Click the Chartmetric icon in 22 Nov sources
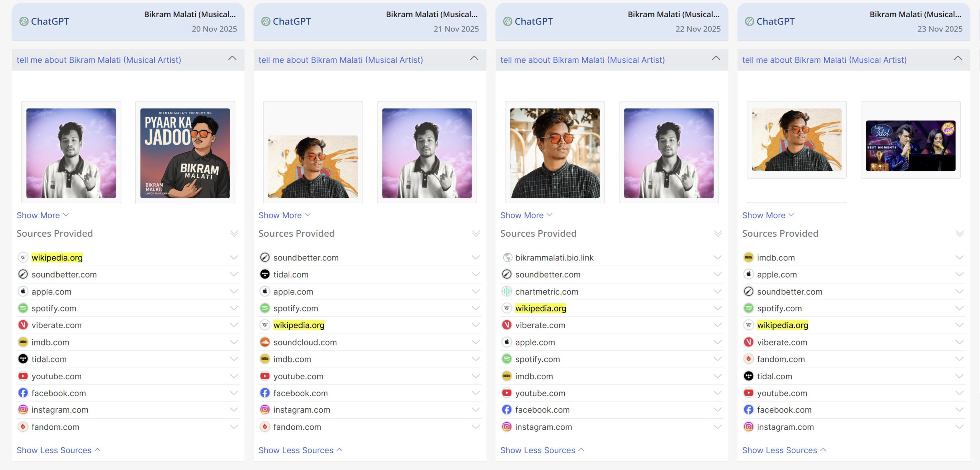 (x=506, y=291)
